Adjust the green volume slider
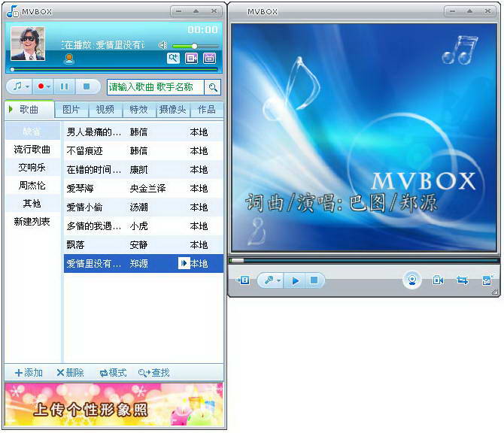This screenshot has height=433, width=504. 196,47
